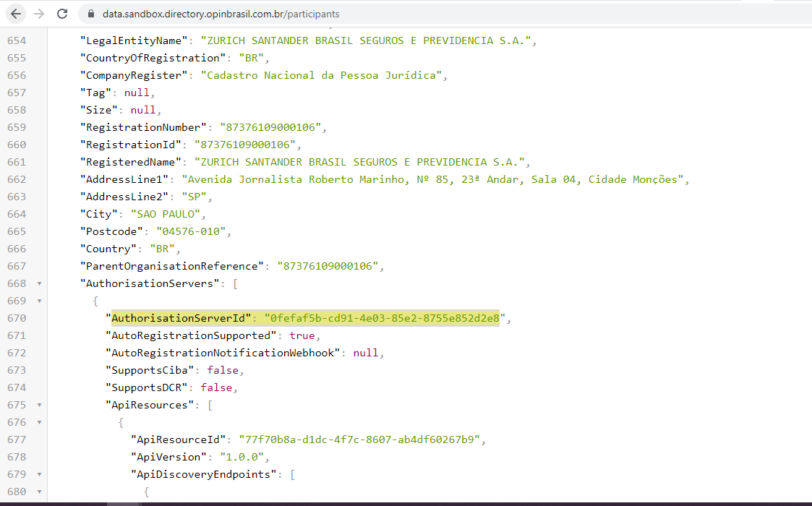Screen dimensions: 812x506
Task: Click the browser back arrow
Action: (16, 14)
